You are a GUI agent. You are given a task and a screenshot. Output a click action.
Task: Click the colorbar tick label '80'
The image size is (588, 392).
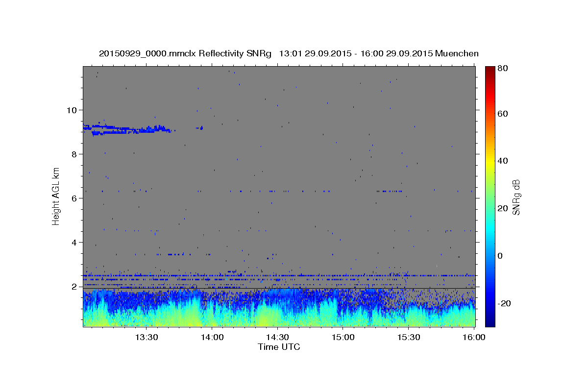click(x=503, y=69)
